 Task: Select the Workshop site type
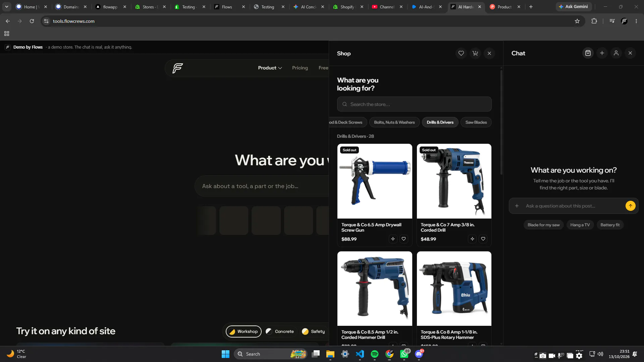[244, 331]
